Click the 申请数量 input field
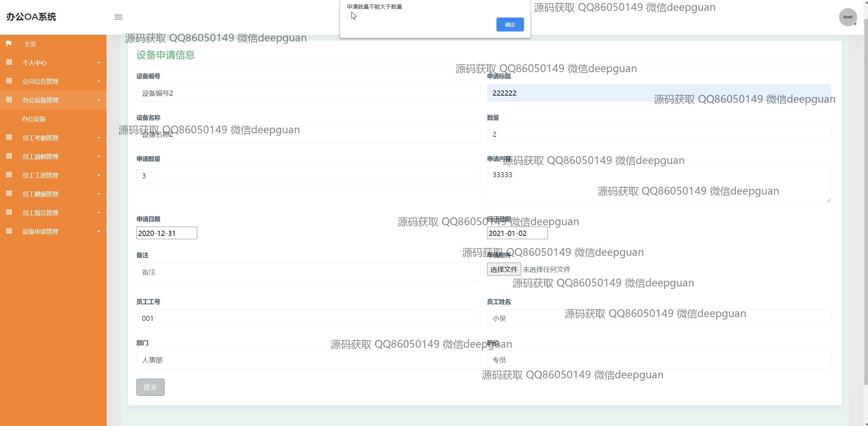 pos(308,176)
